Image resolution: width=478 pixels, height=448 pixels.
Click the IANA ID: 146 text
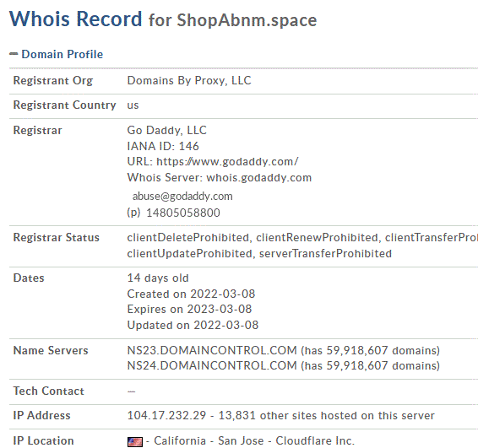pos(163,146)
